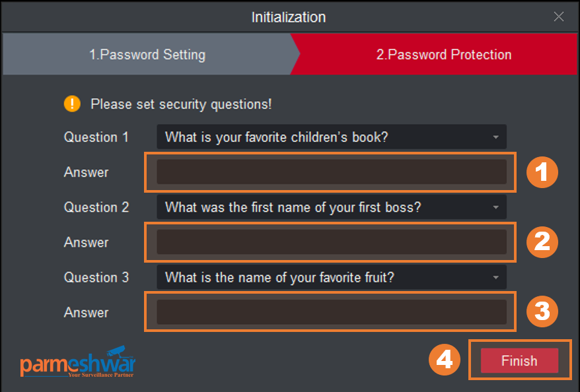Screen dimensions: 580x392
Task: Click the orange number 3 badge
Action: [542, 312]
